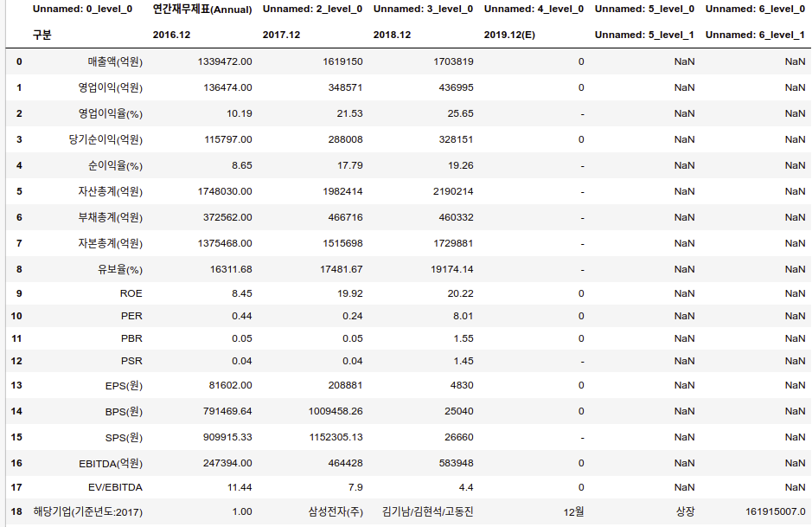Click the BPS(원) row label
Viewport: 812px width, 527px height.
click(124, 411)
